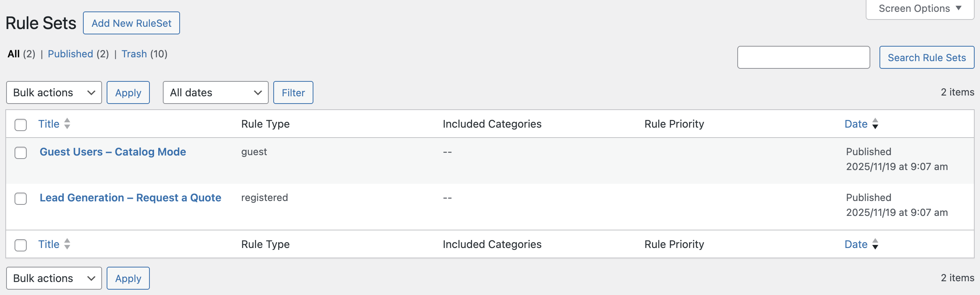
Task: Open the top Bulk actions dropdown
Action: [54, 92]
